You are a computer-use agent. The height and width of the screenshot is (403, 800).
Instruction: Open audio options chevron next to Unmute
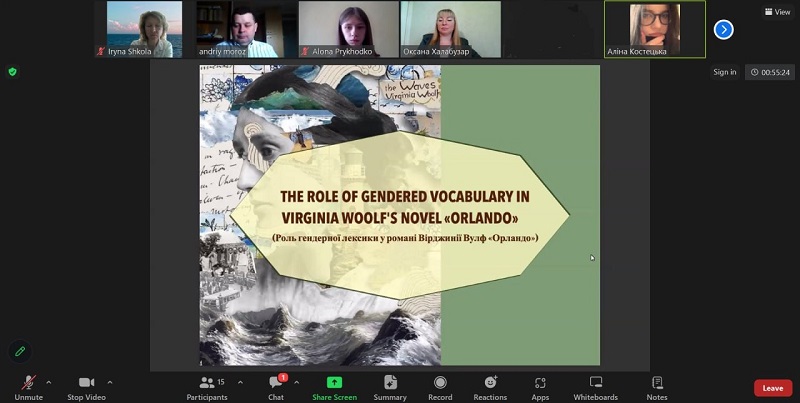(48, 382)
